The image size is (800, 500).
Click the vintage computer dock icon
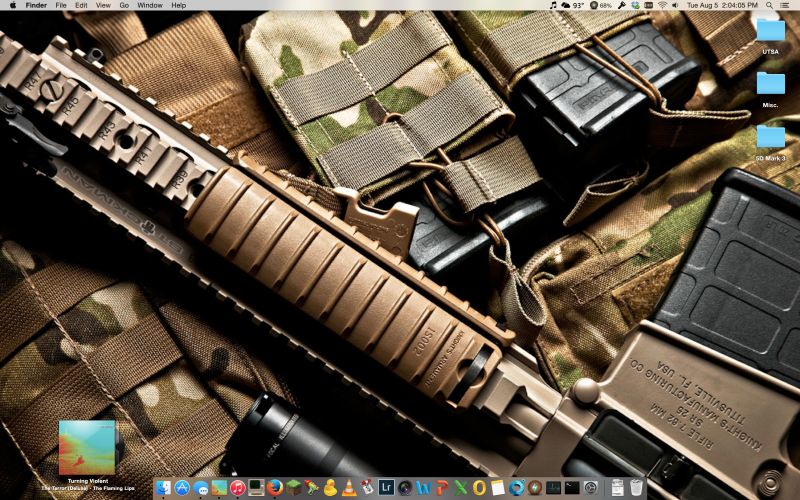tap(256, 488)
